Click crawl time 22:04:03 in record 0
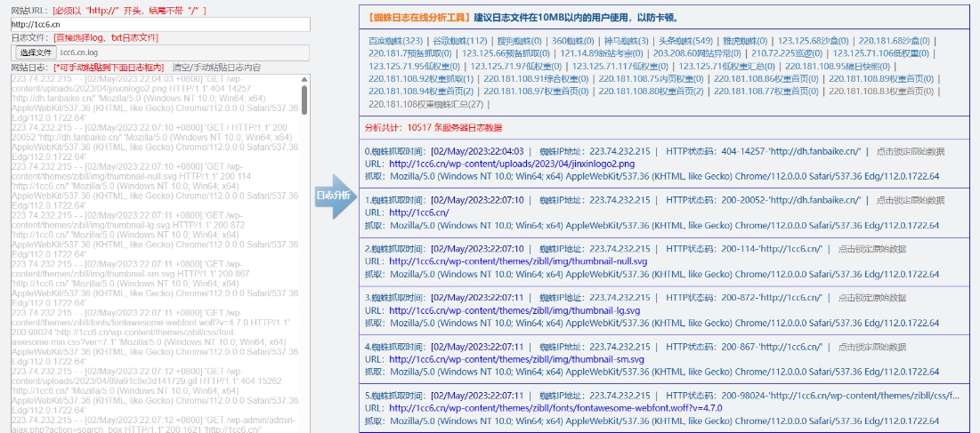This screenshot has height=433, width=980. (x=506, y=151)
